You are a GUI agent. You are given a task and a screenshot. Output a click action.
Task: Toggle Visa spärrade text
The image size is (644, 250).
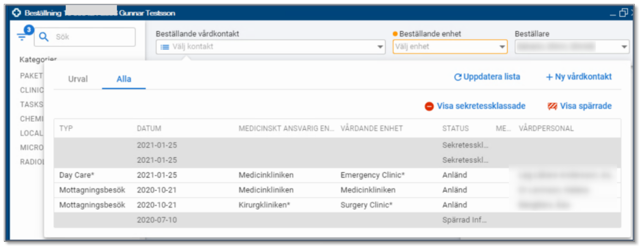[x=586, y=106]
